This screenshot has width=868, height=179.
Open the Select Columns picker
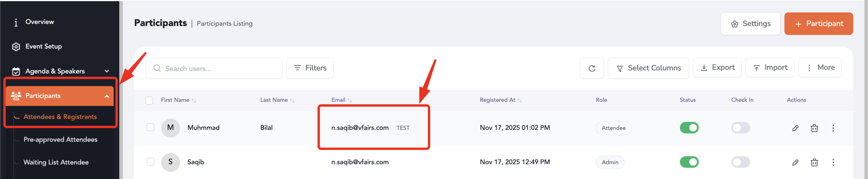pyautogui.click(x=648, y=68)
